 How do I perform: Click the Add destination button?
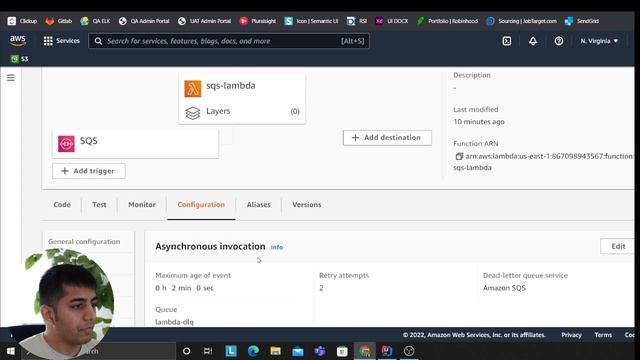[387, 138]
